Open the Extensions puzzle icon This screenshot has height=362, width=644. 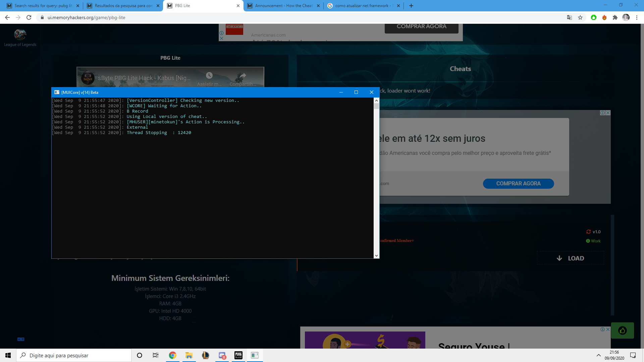click(615, 17)
